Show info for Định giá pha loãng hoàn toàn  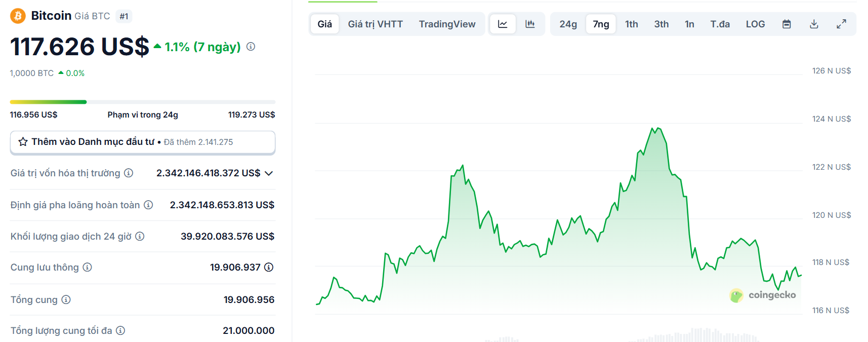click(x=148, y=205)
